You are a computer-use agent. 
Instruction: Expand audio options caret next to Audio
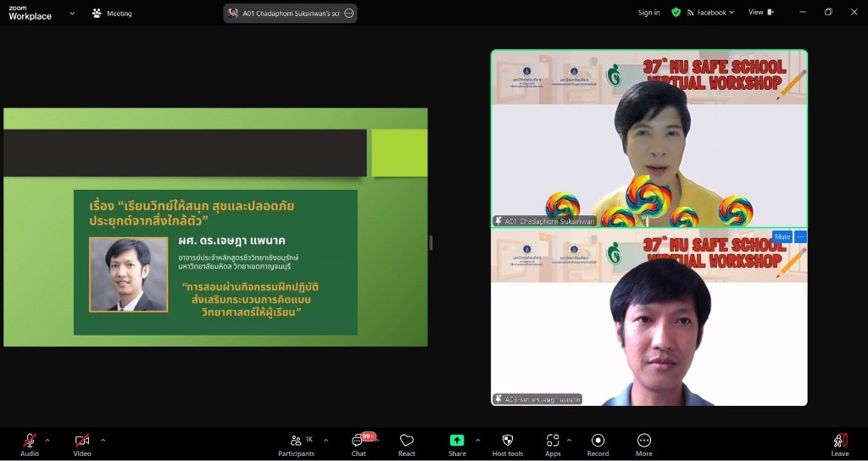point(47,441)
